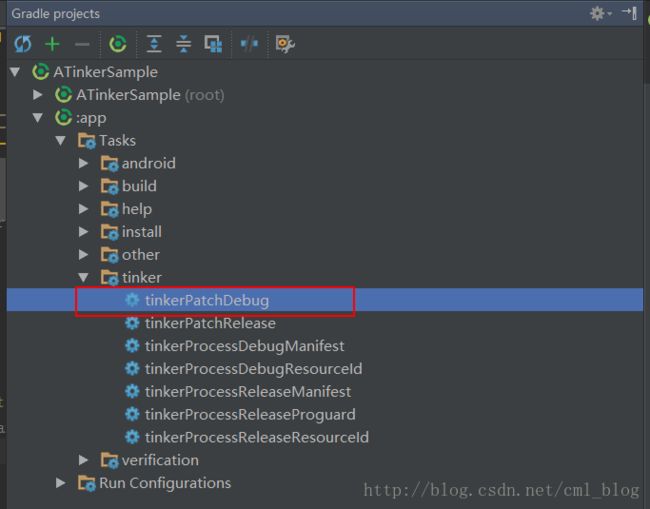This screenshot has height=509, width=650.
Task: Collapse the Tasks folder
Action: coord(61,141)
